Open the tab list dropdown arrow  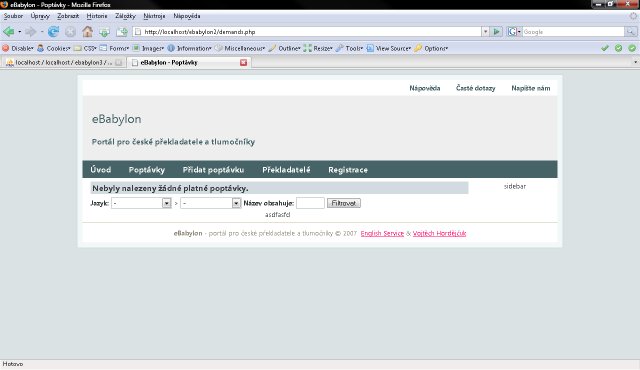(x=635, y=62)
